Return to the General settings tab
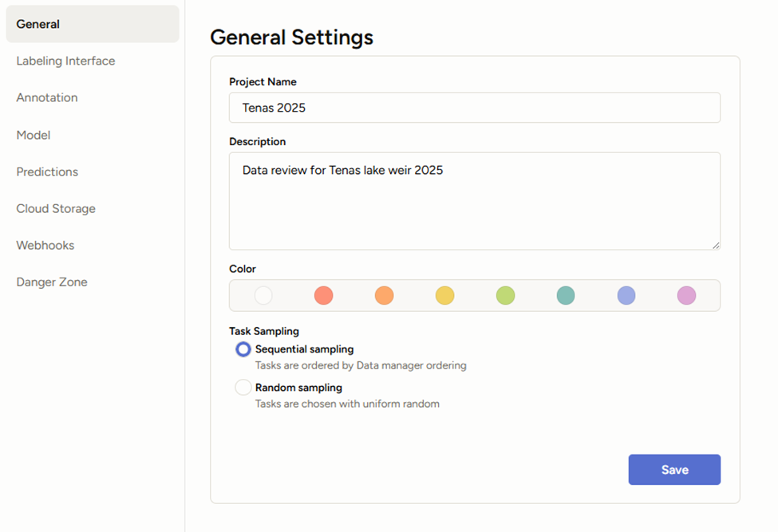 tap(38, 24)
